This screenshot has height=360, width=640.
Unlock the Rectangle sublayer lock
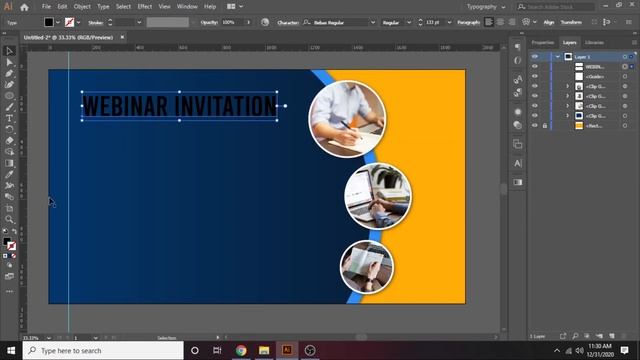pos(544,126)
